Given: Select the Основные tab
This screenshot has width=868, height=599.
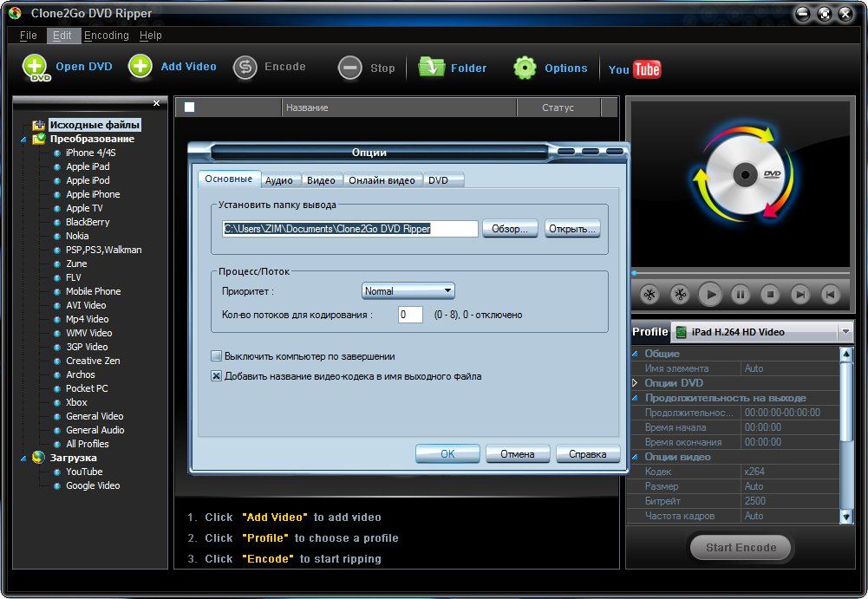Looking at the screenshot, I should tap(229, 179).
